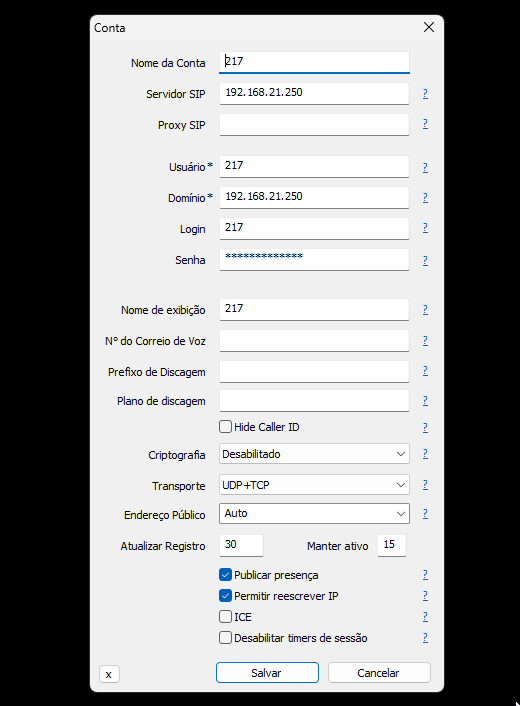The image size is (520, 706).
Task: Open help for Plano de discagem
Action: 425,401
